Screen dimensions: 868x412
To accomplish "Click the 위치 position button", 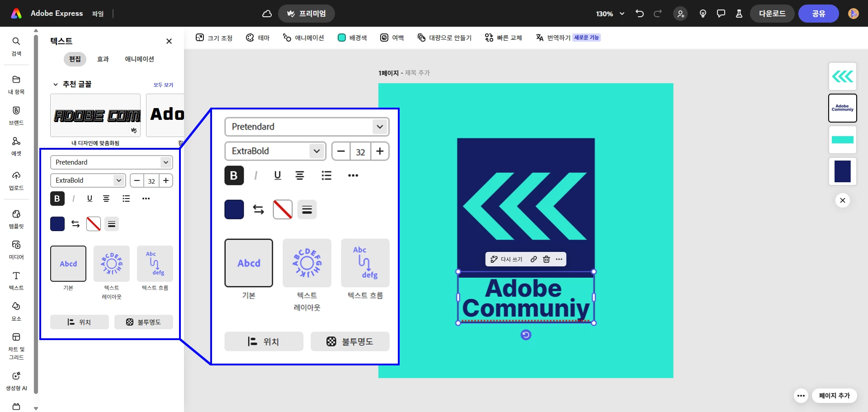I will (x=80, y=322).
